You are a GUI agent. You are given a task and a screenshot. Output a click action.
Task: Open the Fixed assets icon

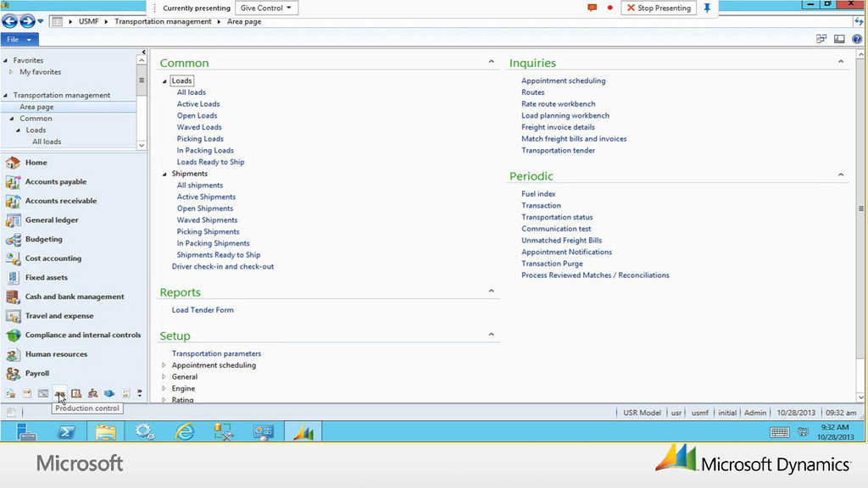pyautogui.click(x=13, y=278)
